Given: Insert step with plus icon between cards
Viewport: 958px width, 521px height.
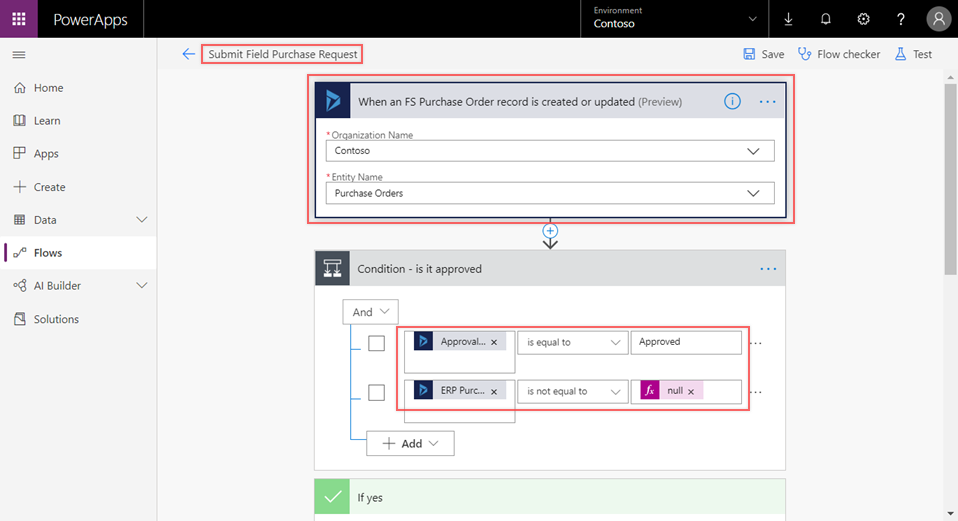Looking at the screenshot, I should (549, 231).
